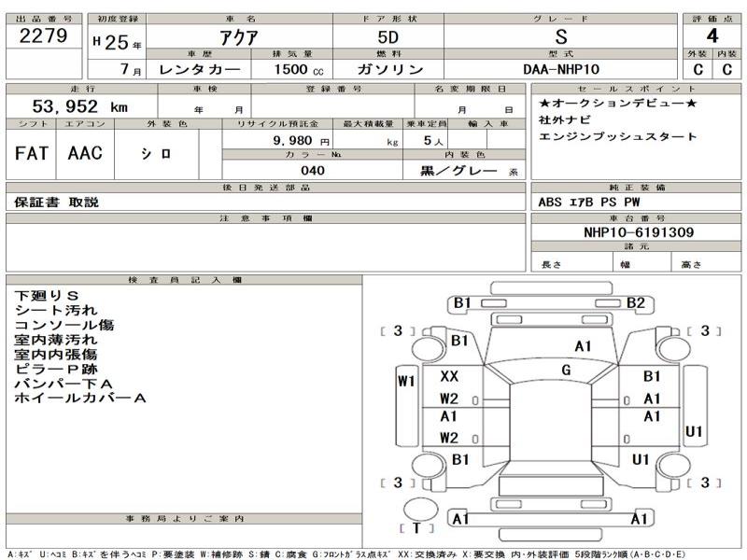Select the tall U1 mark on the right sill
The width and height of the screenshot is (747, 560).
(694, 431)
